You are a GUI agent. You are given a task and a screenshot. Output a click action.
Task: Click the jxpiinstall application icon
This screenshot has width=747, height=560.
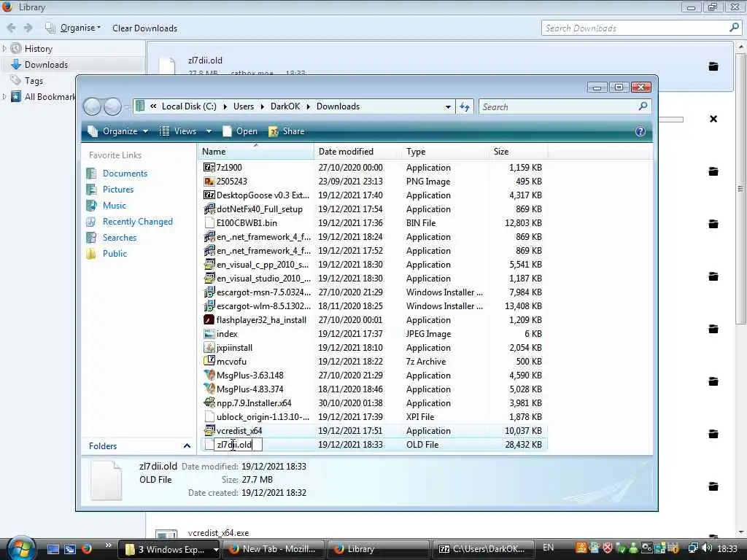[x=209, y=347]
